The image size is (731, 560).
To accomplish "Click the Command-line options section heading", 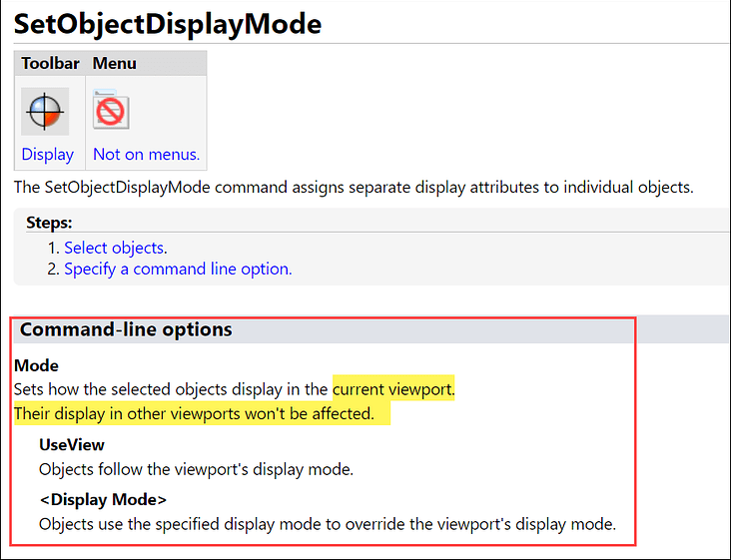I will tap(126, 329).
